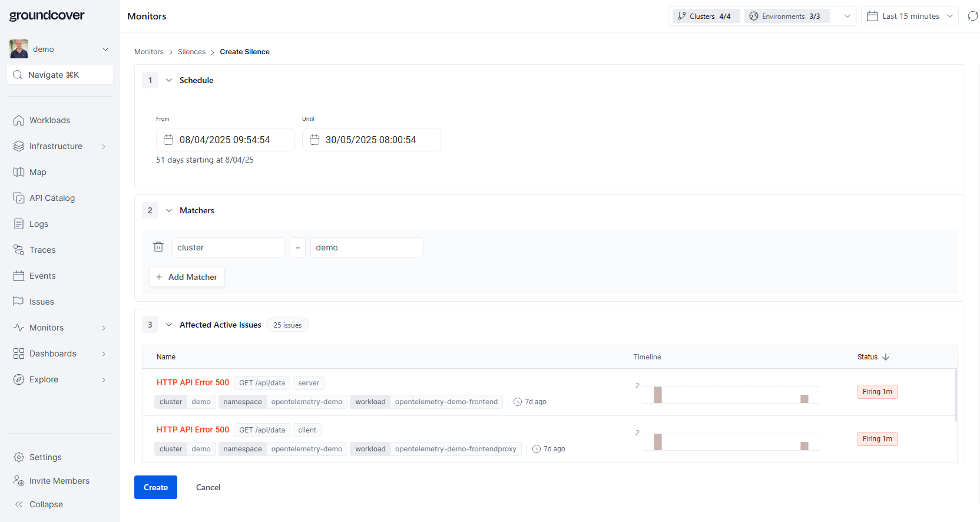Go to Traces in the sidebar
980x522 pixels.
[42, 250]
